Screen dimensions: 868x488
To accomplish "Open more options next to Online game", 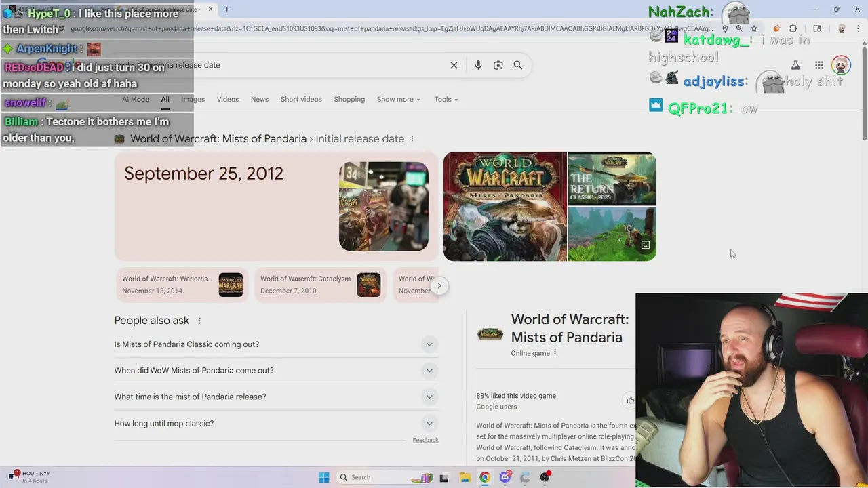I will click(x=555, y=352).
